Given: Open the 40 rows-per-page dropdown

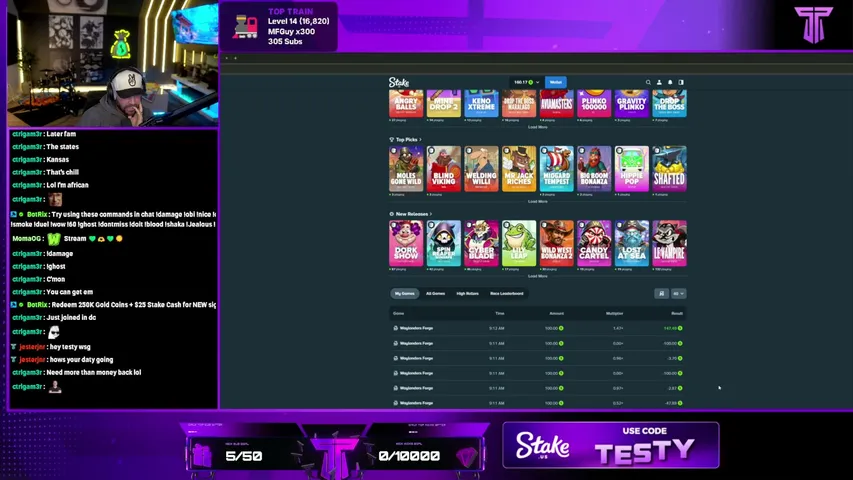Looking at the screenshot, I should click(678, 293).
